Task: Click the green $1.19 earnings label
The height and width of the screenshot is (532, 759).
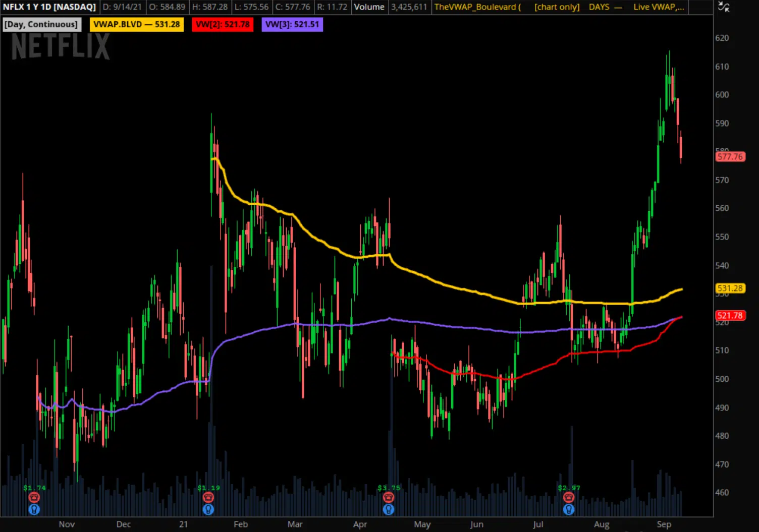Action: (208, 488)
